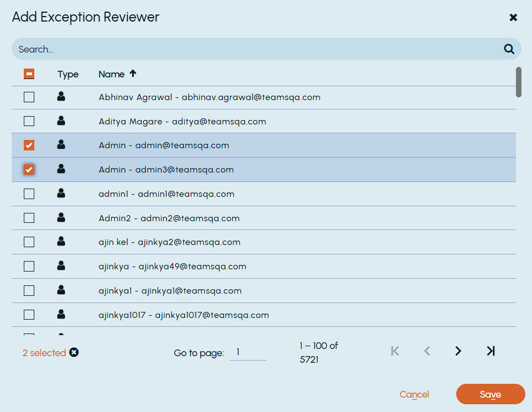Viewport: 532px width, 412px height.
Task: Sort by the Name column header
Action: coord(111,74)
